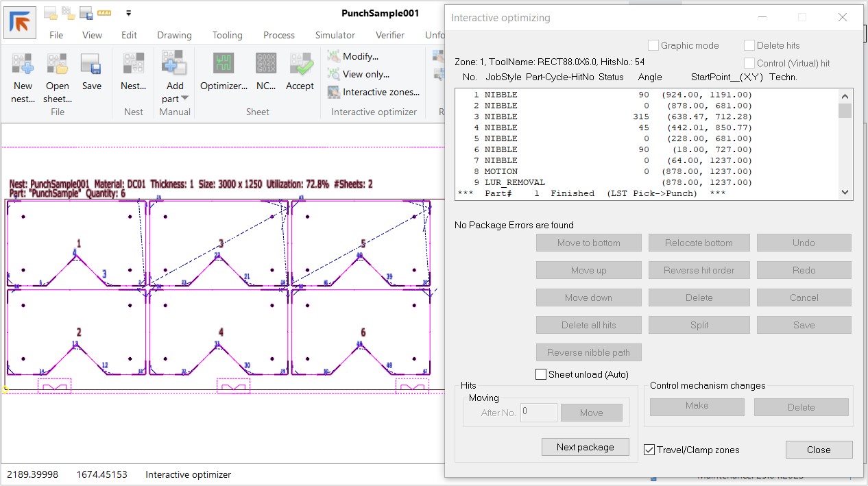The image size is (868, 486).
Task: Click the Save icon in File group
Action: 91,64
